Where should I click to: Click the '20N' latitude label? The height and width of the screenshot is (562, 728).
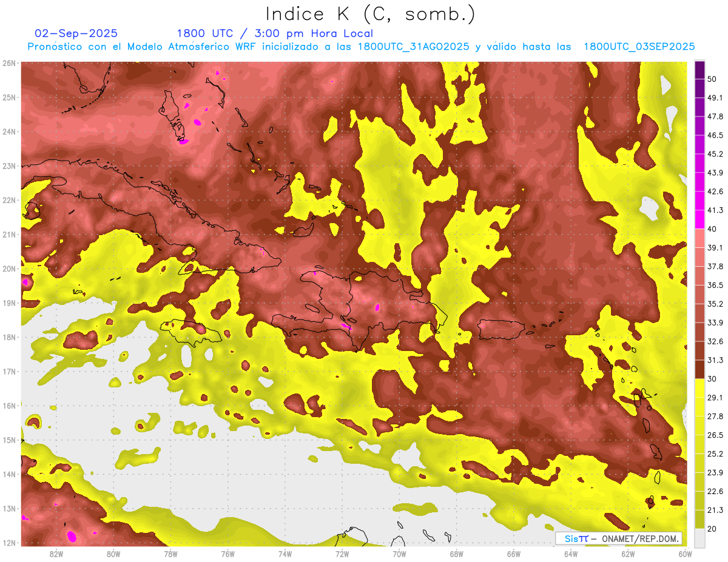click(x=9, y=269)
